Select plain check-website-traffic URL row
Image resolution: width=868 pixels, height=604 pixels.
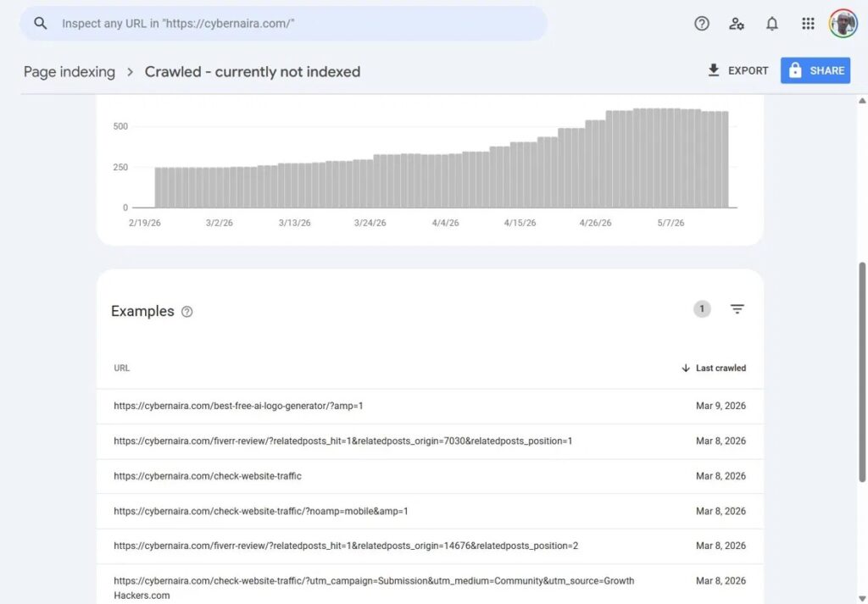coord(430,476)
